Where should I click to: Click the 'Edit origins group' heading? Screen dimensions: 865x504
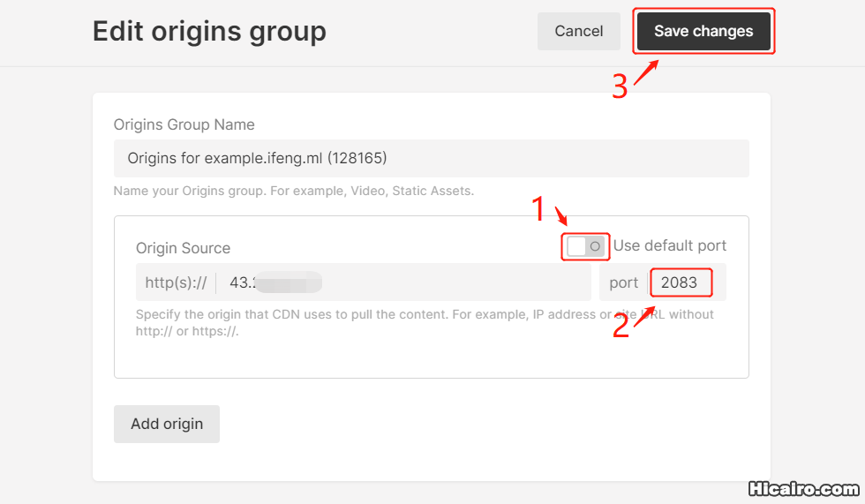tap(209, 32)
